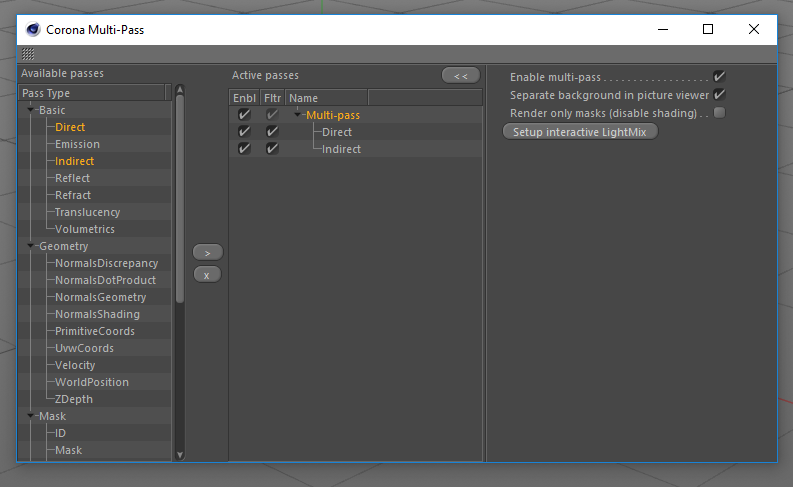Select NormalsDotProduct pass
The image size is (793, 487).
105,280
